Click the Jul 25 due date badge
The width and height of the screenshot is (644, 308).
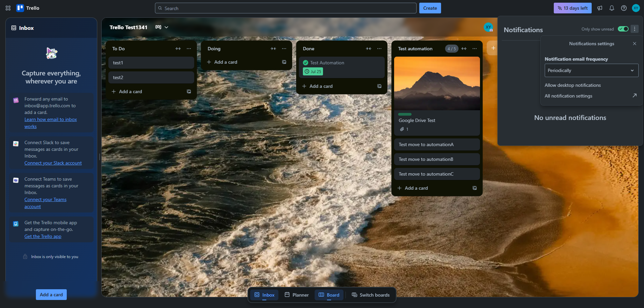pyautogui.click(x=313, y=71)
